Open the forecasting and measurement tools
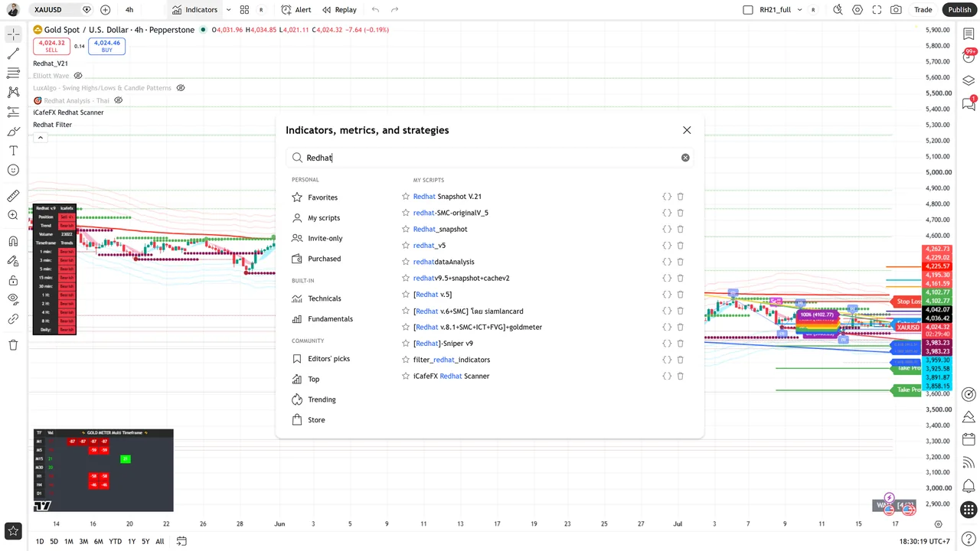The height and width of the screenshot is (551, 980). [x=13, y=112]
